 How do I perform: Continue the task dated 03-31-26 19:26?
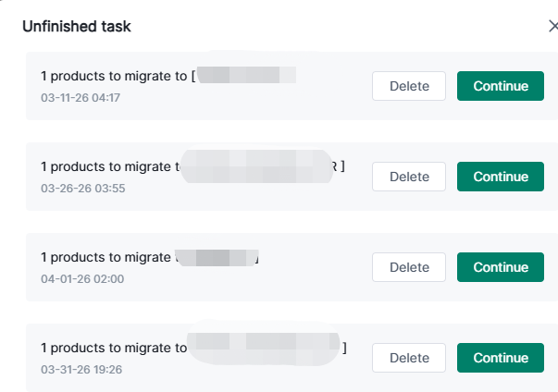pos(501,358)
